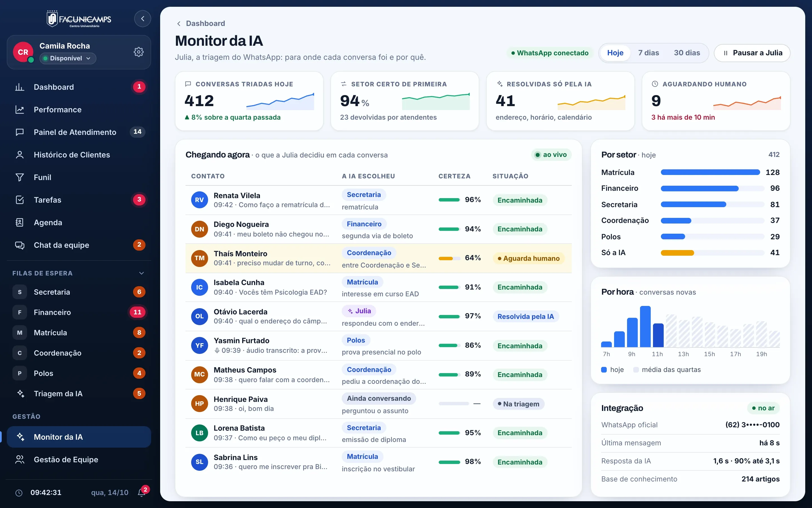This screenshot has width=812, height=508.
Task: Click the Agenda contact book icon
Action: point(20,222)
